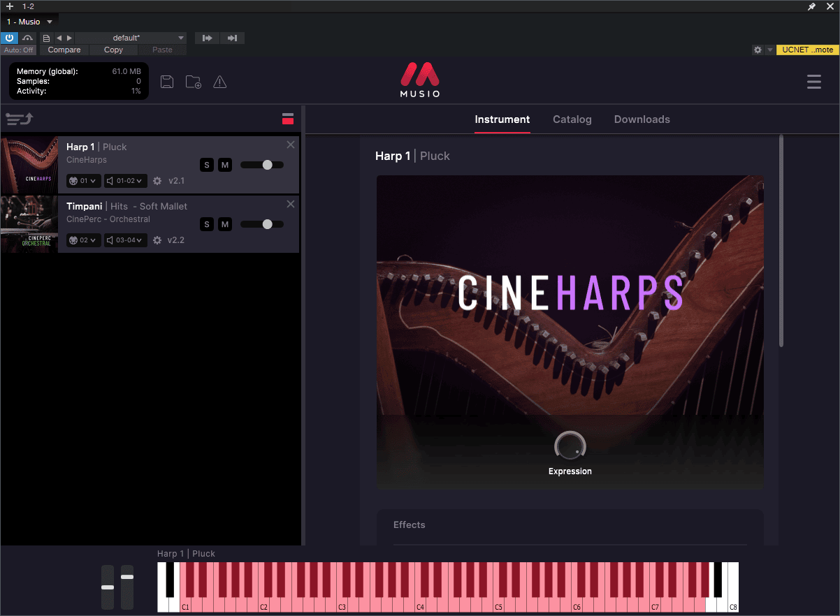
Task: Open the preset file icon menu
Action: 47,38
